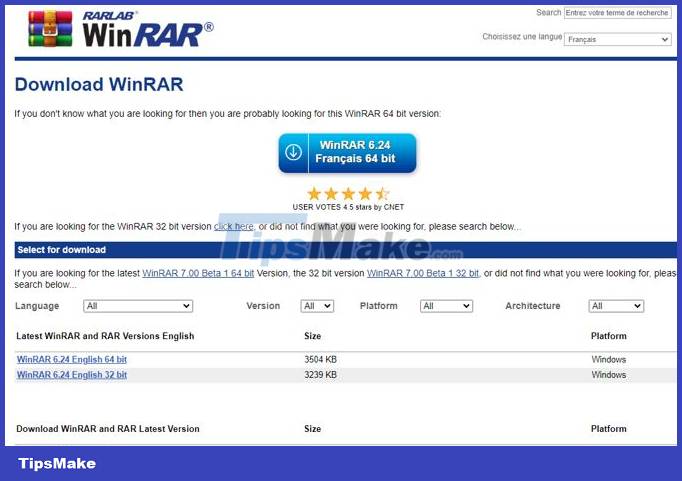Open WinRAR 7.00 Beta 1 32 bit link
Image resolution: width=682 pixels, height=481 pixels.
[423, 273]
